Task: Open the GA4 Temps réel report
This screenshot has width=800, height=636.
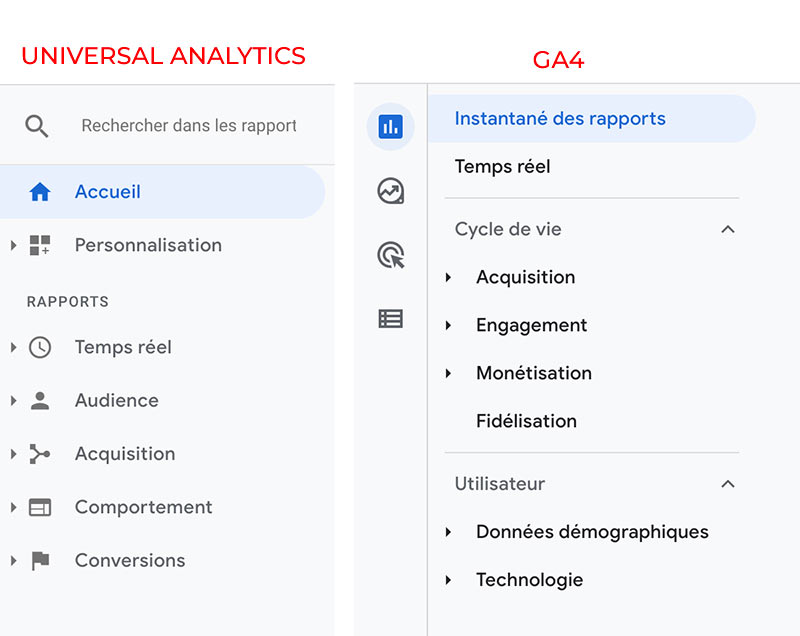Action: [502, 167]
